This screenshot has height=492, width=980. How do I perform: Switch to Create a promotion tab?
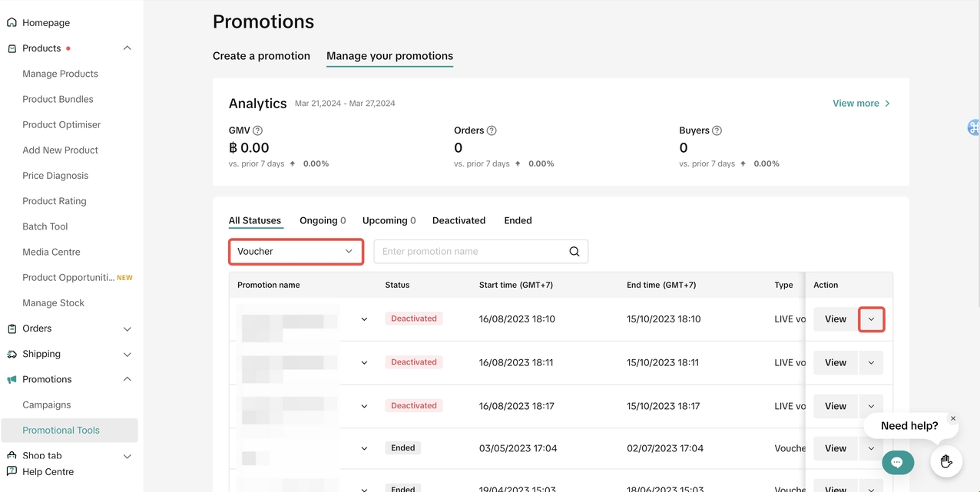(x=261, y=56)
